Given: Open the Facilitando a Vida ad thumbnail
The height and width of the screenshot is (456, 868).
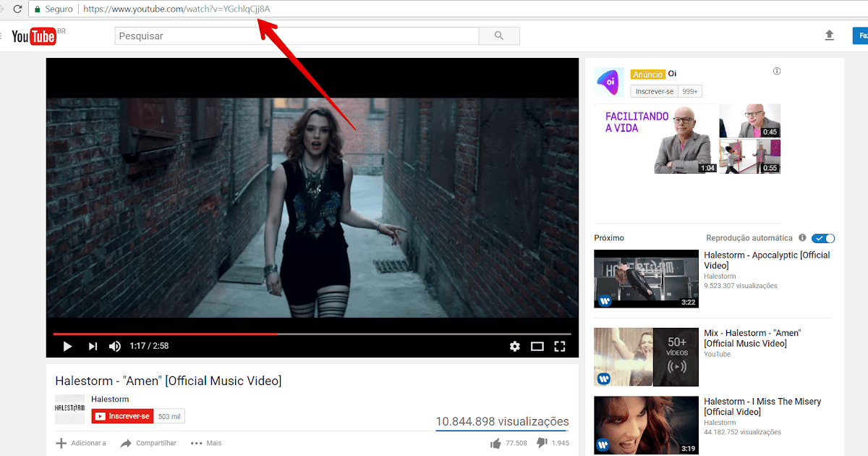Looking at the screenshot, I should (x=656, y=139).
